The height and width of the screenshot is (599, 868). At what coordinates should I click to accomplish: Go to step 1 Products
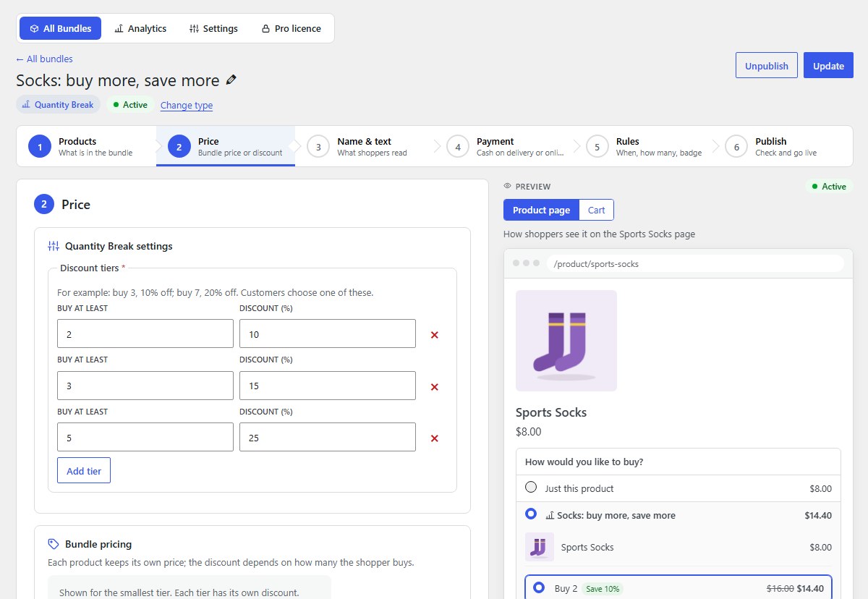(x=86, y=147)
